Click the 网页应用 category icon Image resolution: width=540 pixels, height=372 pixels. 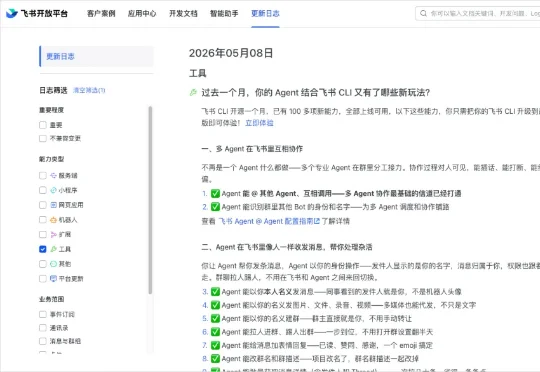(53, 205)
